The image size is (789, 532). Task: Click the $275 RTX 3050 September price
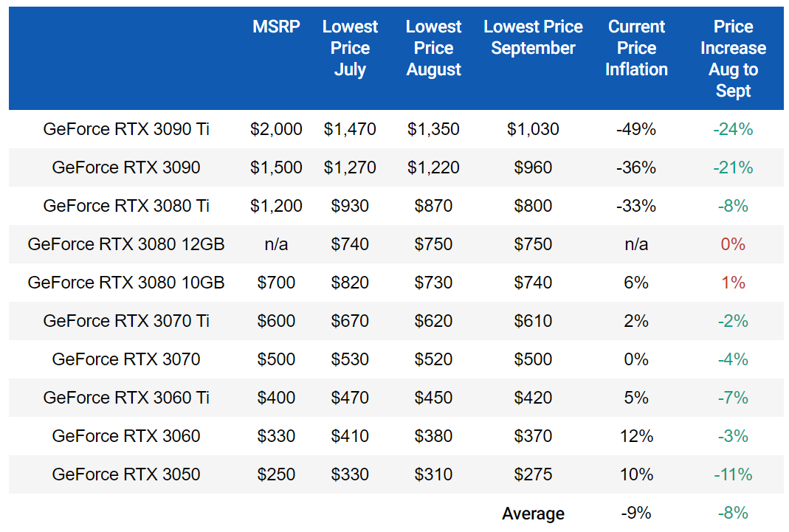click(533, 474)
